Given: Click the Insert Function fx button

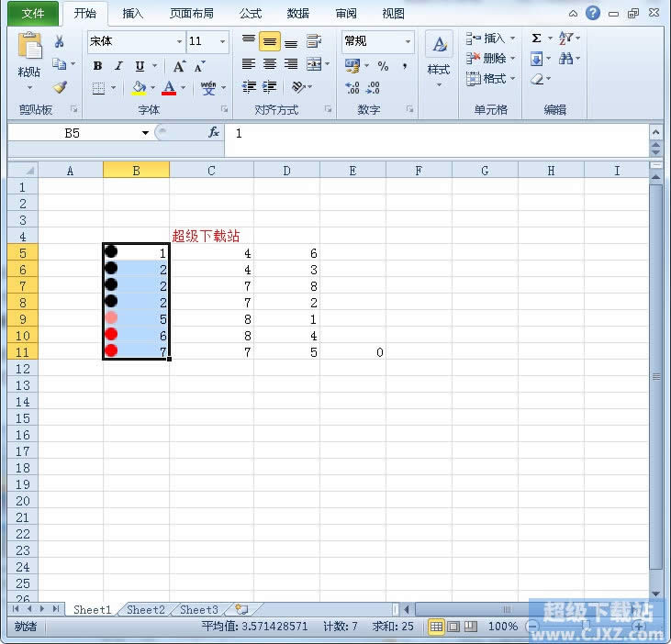Looking at the screenshot, I should 214,133.
